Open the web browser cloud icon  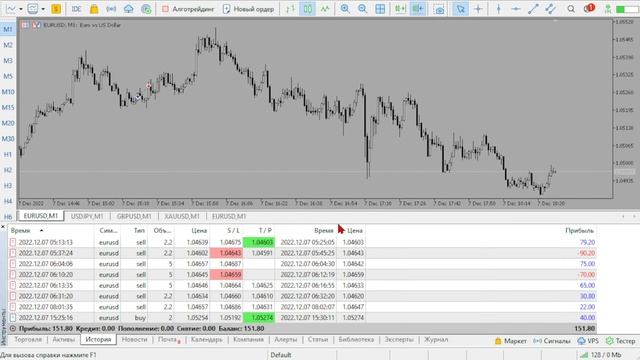pyautogui.click(x=146, y=9)
